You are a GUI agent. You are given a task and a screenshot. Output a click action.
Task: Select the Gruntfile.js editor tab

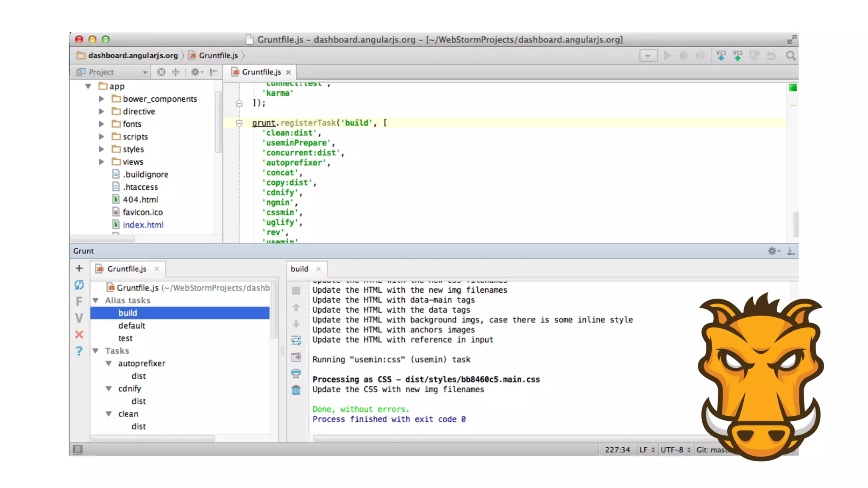pyautogui.click(x=261, y=72)
